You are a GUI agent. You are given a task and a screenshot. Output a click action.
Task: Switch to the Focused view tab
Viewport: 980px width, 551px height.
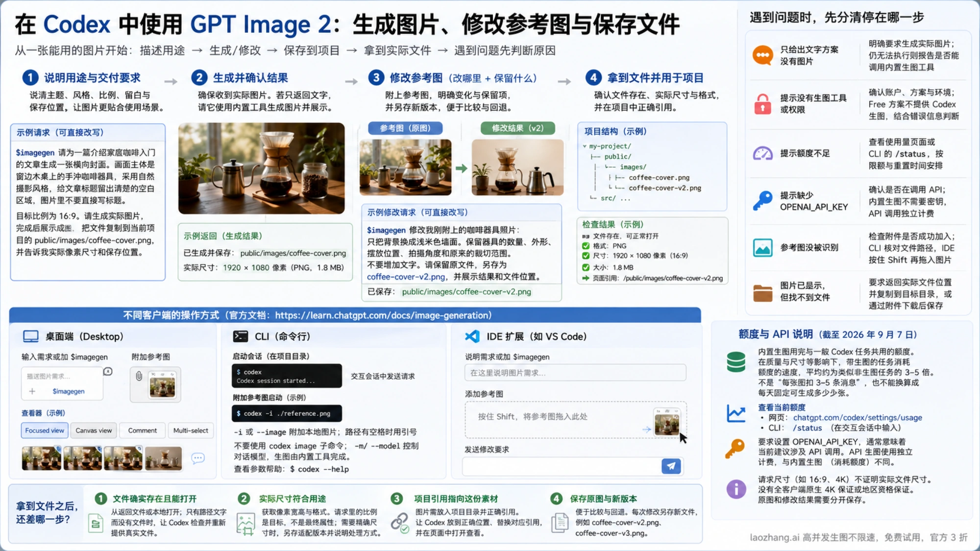pyautogui.click(x=44, y=431)
